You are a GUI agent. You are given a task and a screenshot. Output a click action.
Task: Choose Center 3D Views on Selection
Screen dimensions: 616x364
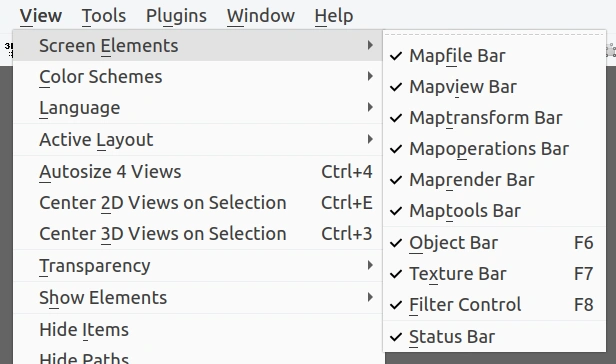(x=198, y=234)
